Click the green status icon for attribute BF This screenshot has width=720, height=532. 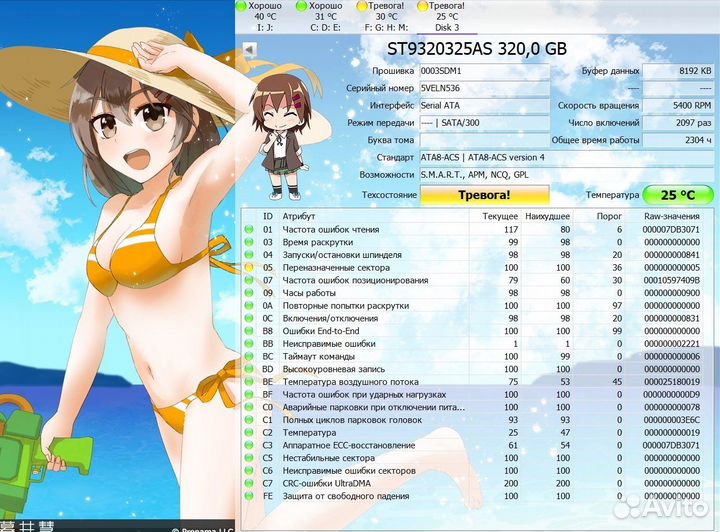(249, 394)
